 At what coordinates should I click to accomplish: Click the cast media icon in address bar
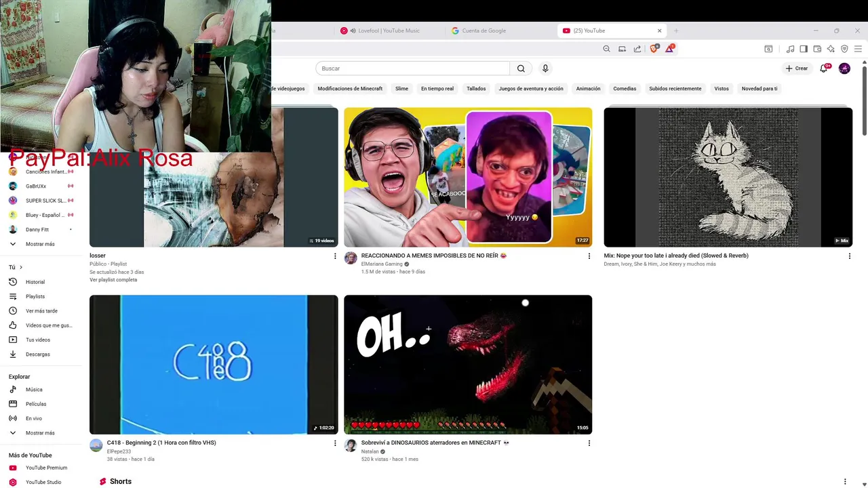click(x=622, y=49)
